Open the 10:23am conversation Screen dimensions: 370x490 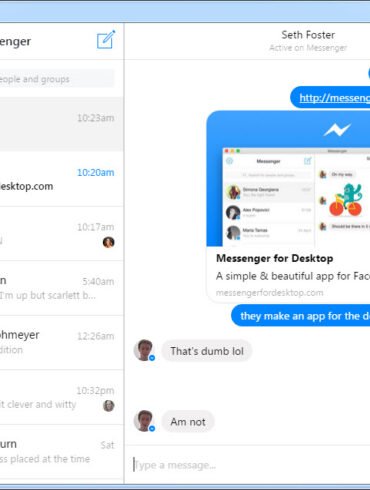pos(62,124)
